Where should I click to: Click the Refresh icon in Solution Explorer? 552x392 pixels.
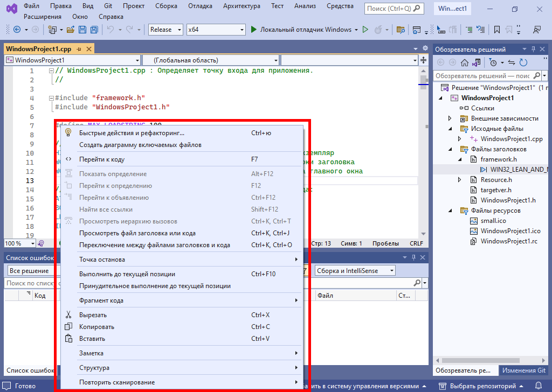(x=523, y=62)
